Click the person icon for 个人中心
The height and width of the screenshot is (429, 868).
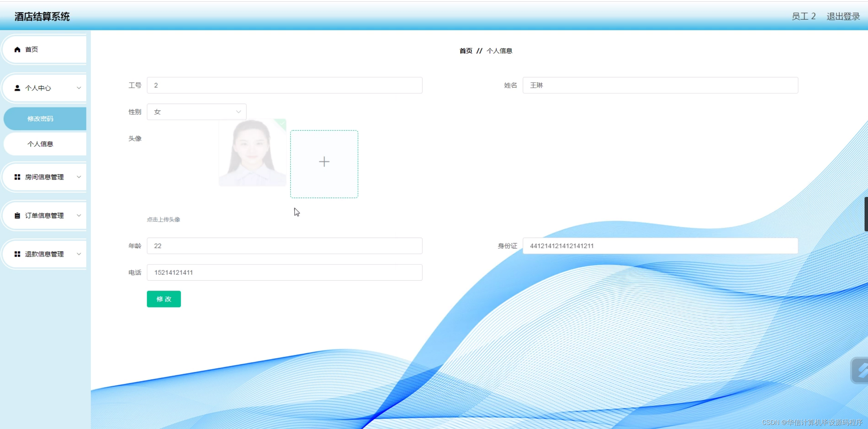click(17, 88)
